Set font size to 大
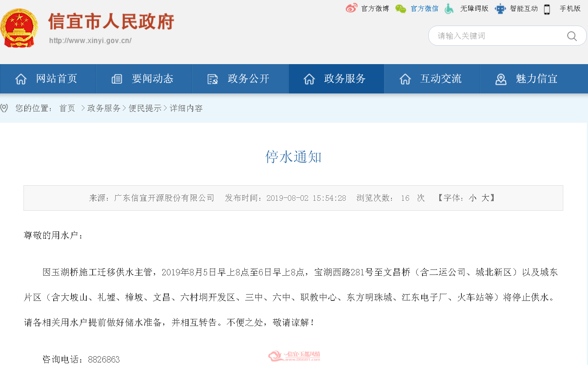This screenshot has width=588, height=365. pos(485,198)
